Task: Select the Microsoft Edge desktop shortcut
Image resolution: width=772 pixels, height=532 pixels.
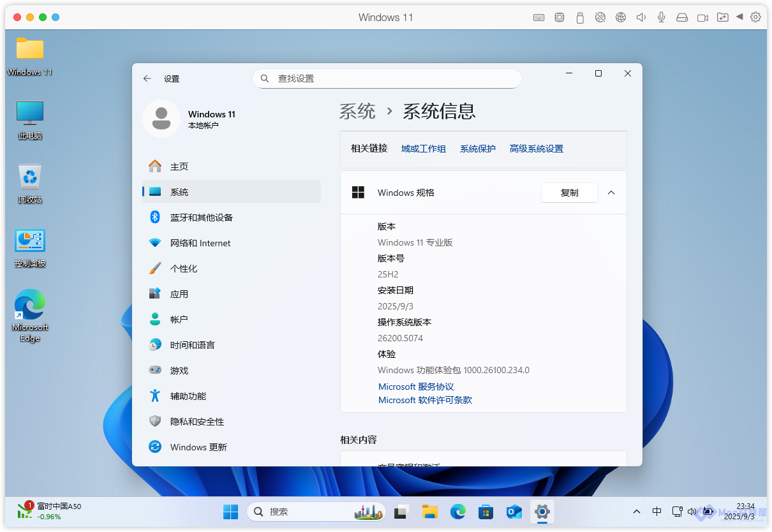Action: coord(30,316)
